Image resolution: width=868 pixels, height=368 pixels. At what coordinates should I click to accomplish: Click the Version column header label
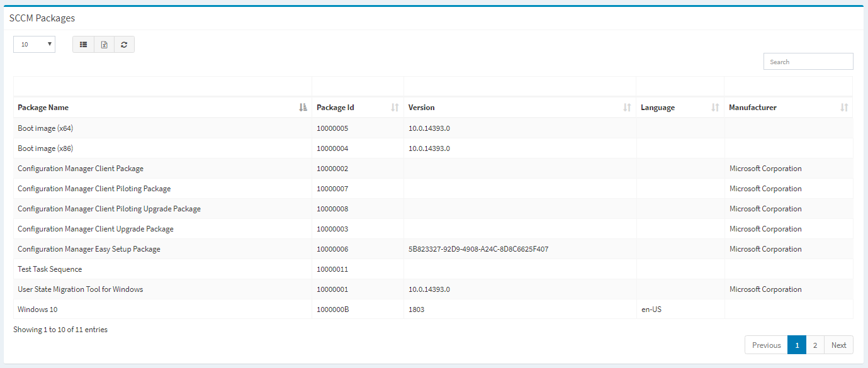(421, 108)
